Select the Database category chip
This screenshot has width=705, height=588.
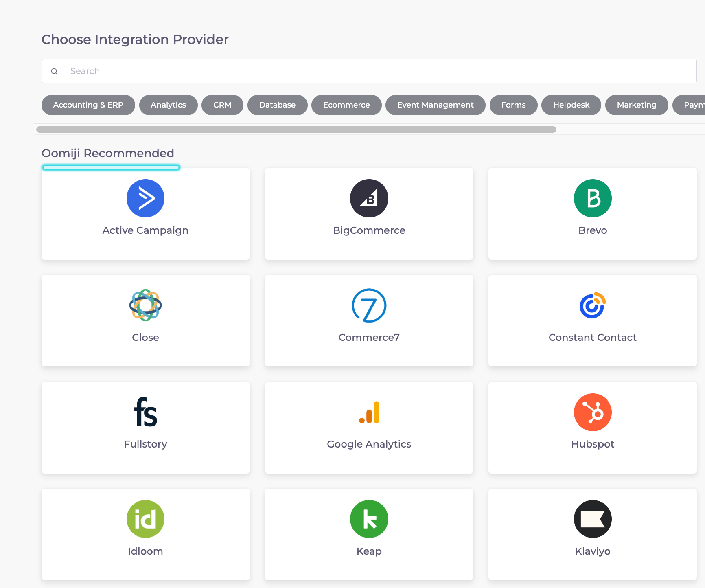point(278,105)
